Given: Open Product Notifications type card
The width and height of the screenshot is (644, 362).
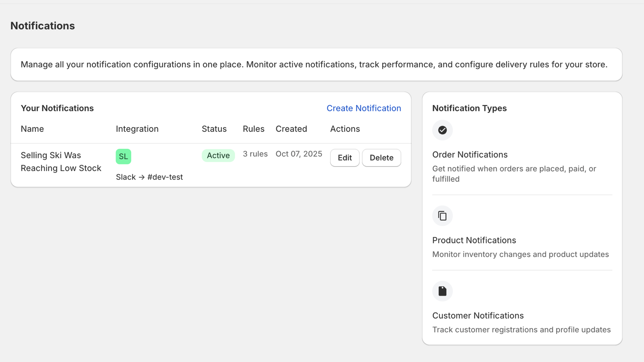Looking at the screenshot, I should 474,240.
